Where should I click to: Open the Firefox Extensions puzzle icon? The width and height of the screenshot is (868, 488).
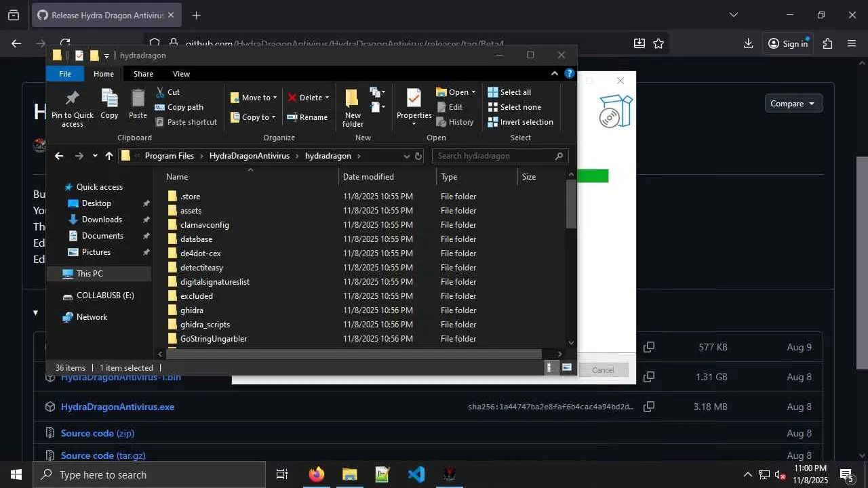coord(827,43)
